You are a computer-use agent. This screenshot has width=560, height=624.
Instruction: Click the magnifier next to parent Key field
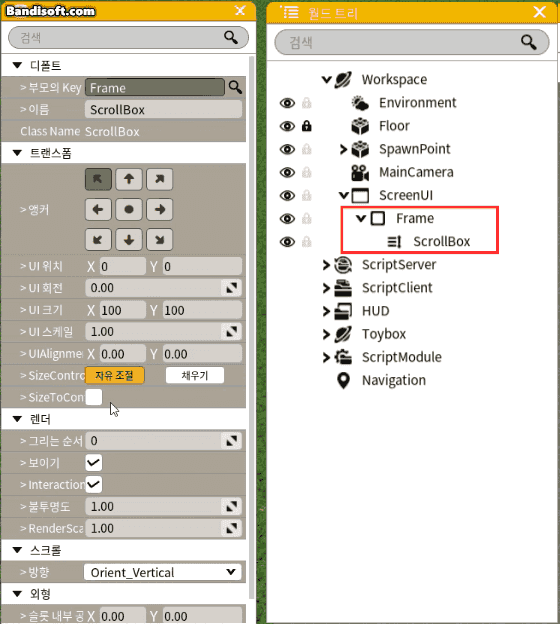click(x=235, y=87)
